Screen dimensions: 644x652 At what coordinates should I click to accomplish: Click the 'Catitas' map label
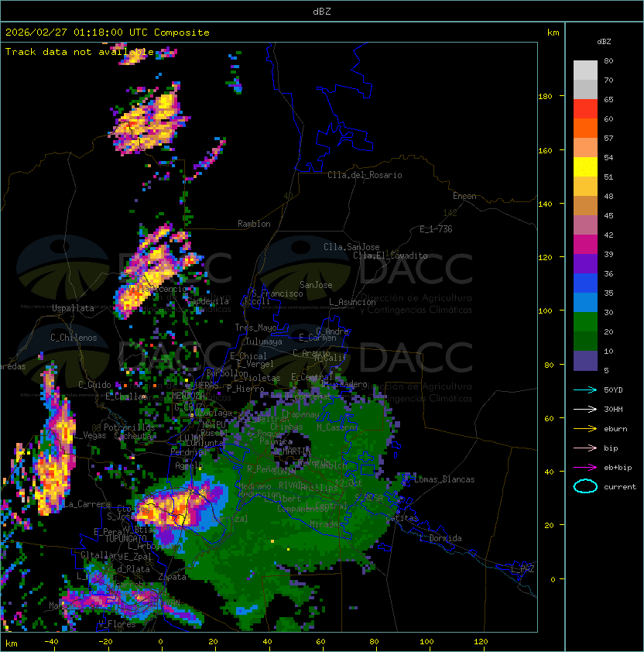pos(402,519)
